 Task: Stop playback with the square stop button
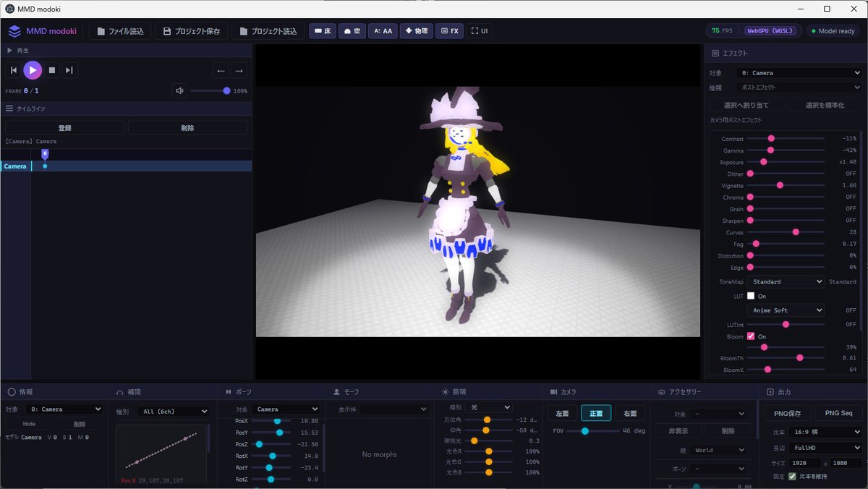click(52, 70)
